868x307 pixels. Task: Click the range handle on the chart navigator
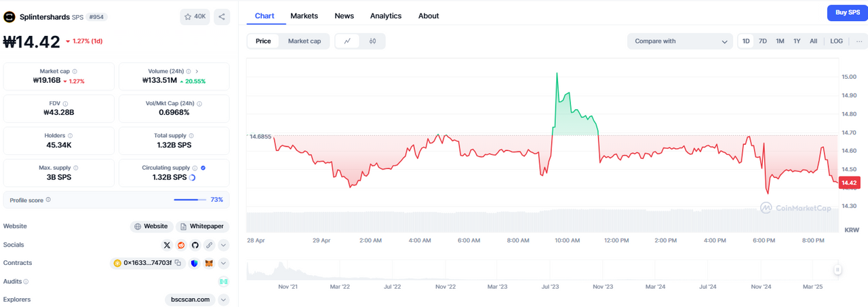[837, 270]
